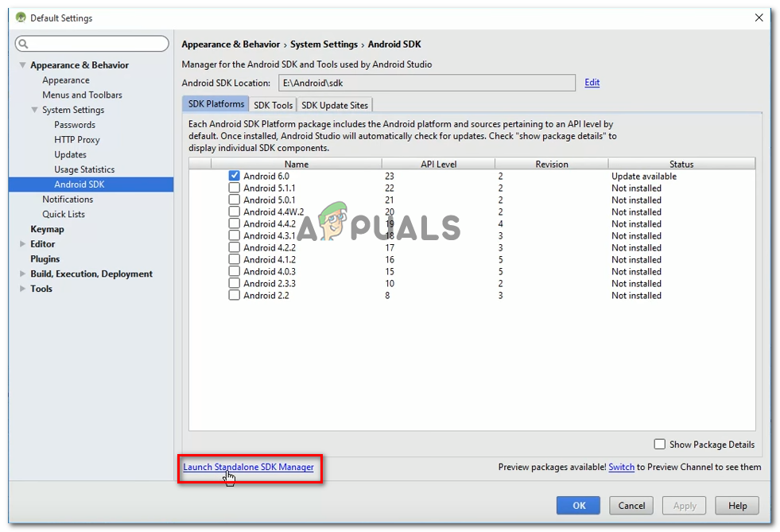Open Updates settings
780x532 pixels.
[x=70, y=155]
